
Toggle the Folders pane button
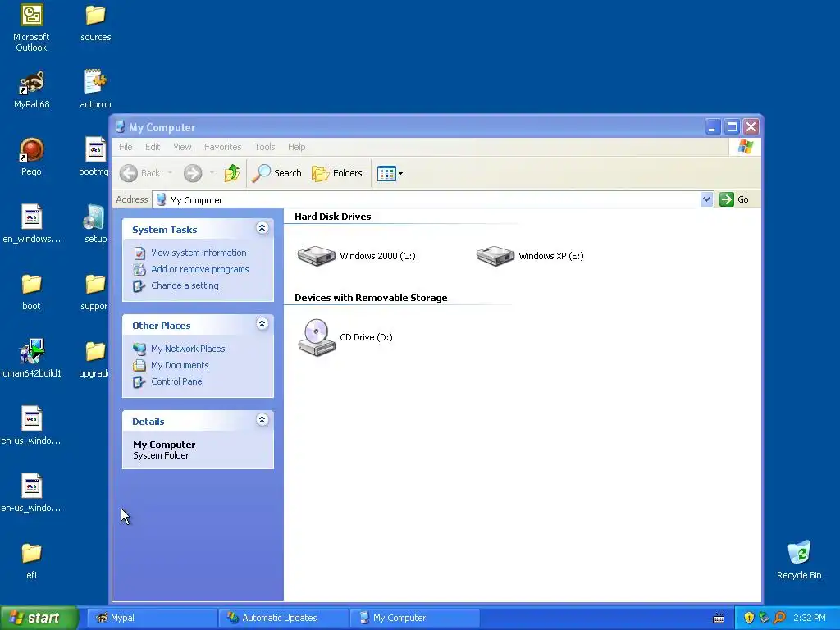[337, 173]
